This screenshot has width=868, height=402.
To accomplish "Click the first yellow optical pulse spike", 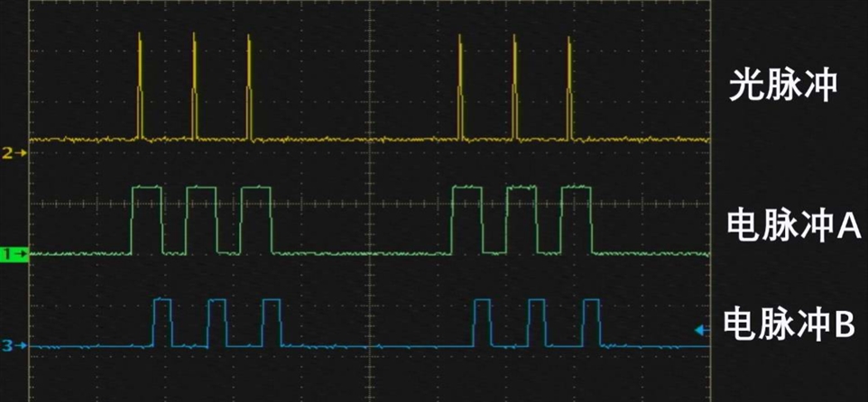I will click(139, 90).
